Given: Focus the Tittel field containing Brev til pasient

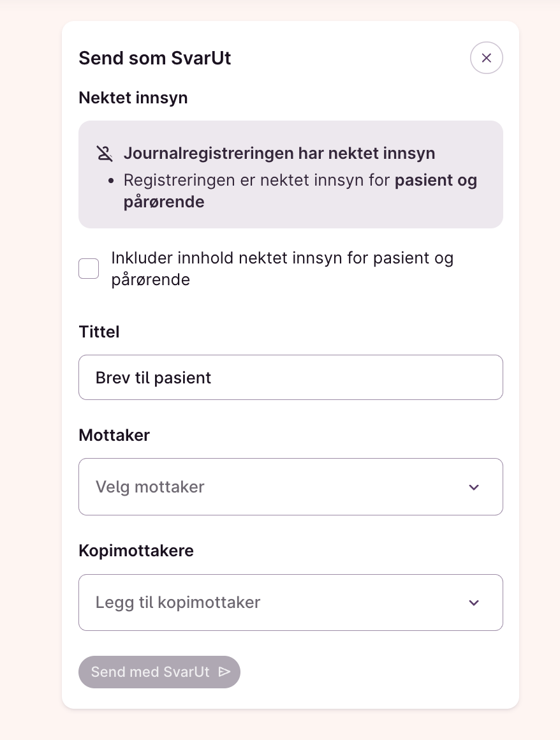Looking at the screenshot, I should [x=290, y=378].
